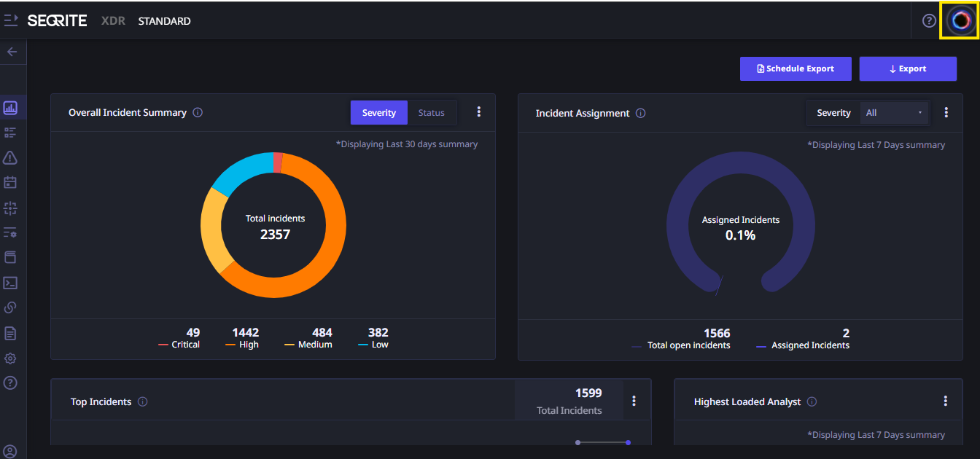Click the Schedule Export button
Screen dimensions: 980x459
[x=795, y=68]
